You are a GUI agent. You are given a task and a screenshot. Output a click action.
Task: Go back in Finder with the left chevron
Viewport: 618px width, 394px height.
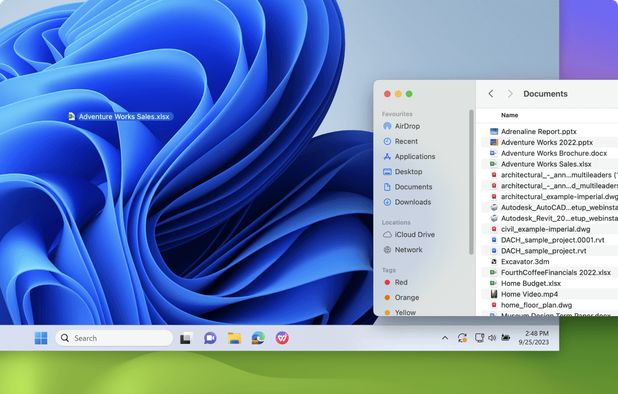click(x=491, y=94)
